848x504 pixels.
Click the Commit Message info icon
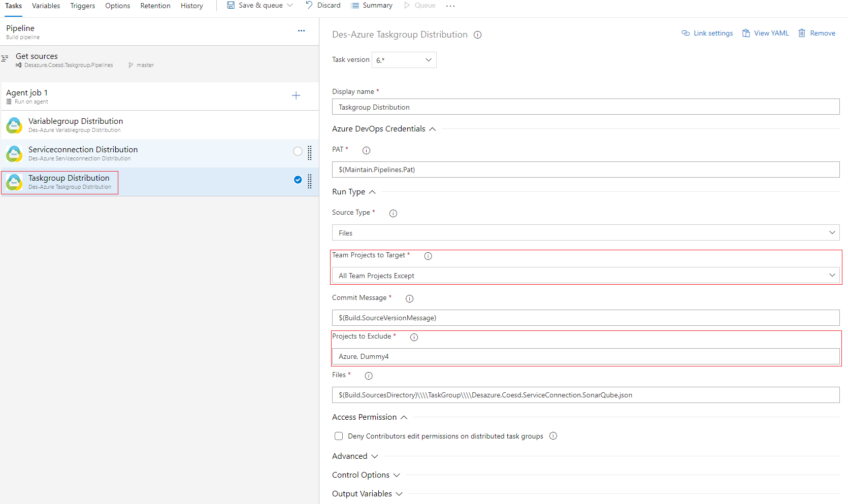tap(409, 298)
